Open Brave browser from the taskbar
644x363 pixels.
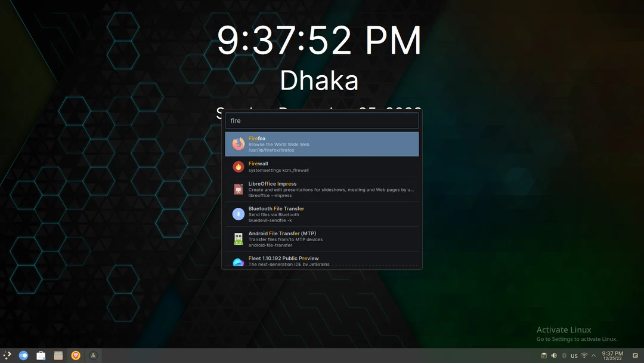75,355
